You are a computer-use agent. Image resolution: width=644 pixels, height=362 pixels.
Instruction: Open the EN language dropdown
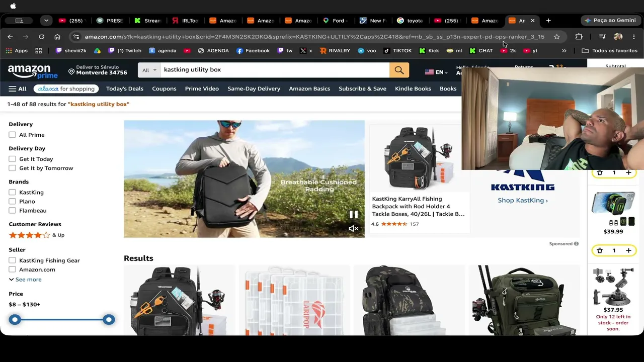click(437, 72)
